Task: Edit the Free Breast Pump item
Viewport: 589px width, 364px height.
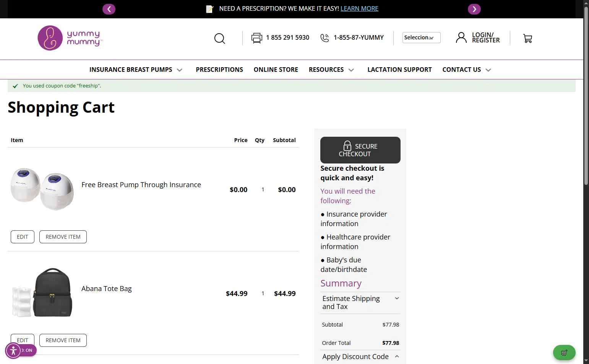Action: point(23,237)
